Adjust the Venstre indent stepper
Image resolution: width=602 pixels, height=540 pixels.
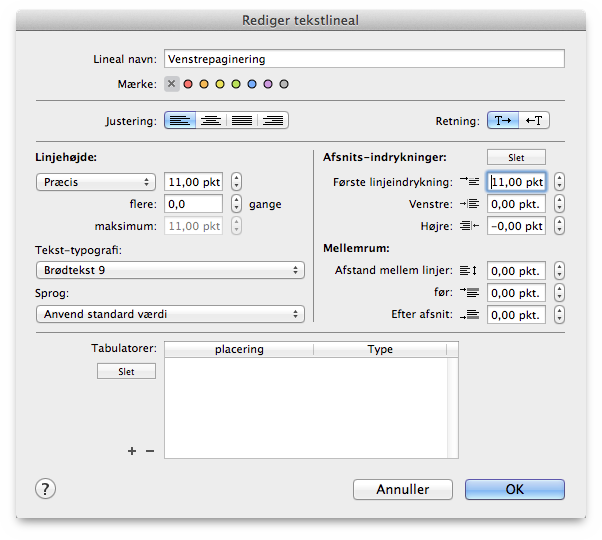(559, 204)
